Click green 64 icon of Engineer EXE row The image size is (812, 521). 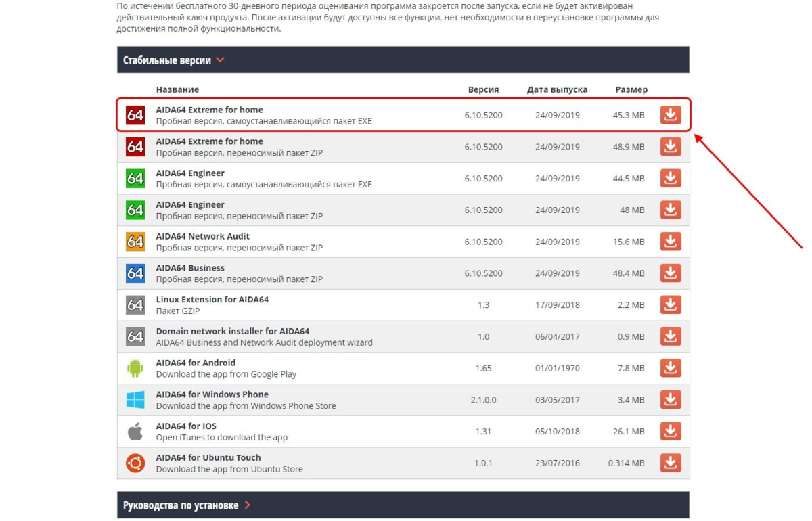135,179
